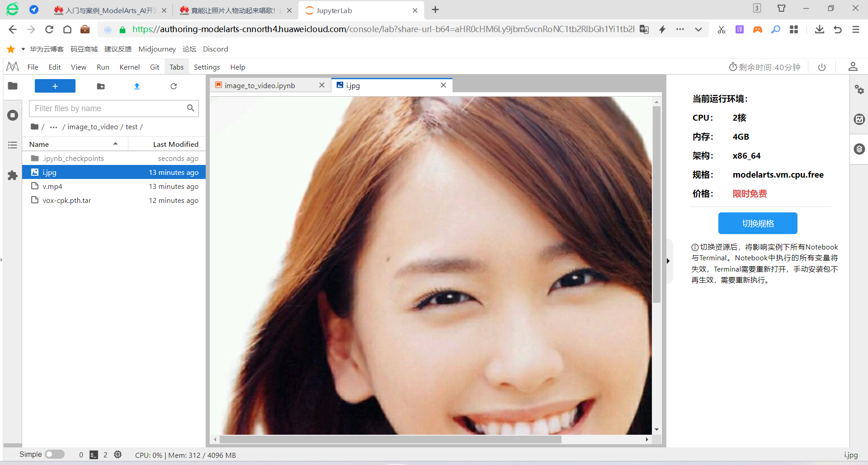
Task: Open the File menu
Action: click(33, 67)
